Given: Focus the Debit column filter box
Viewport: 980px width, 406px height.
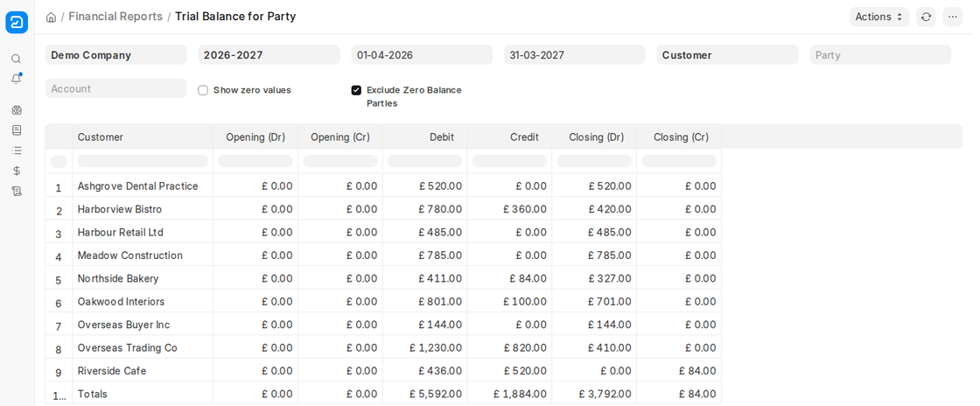Looking at the screenshot, I should [425, 161].
